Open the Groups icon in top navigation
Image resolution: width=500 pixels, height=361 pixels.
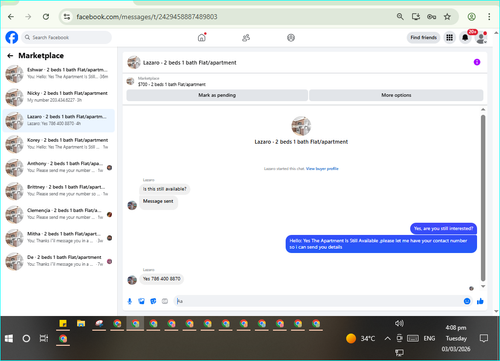point(291,38)
